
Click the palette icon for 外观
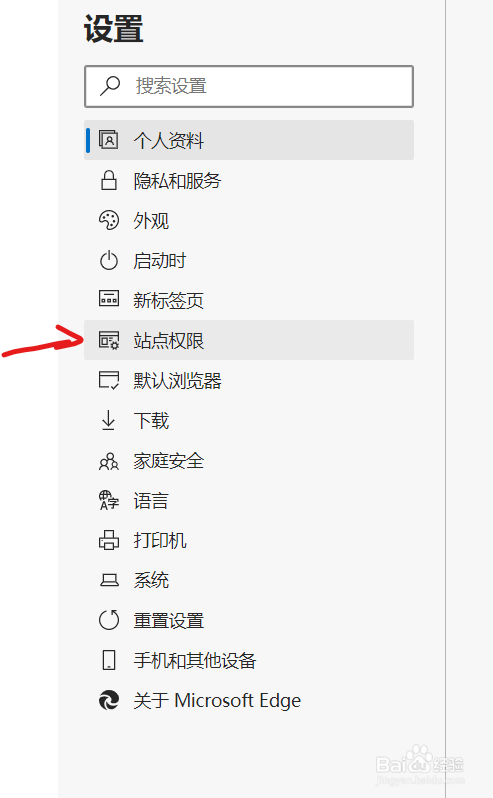108,220
